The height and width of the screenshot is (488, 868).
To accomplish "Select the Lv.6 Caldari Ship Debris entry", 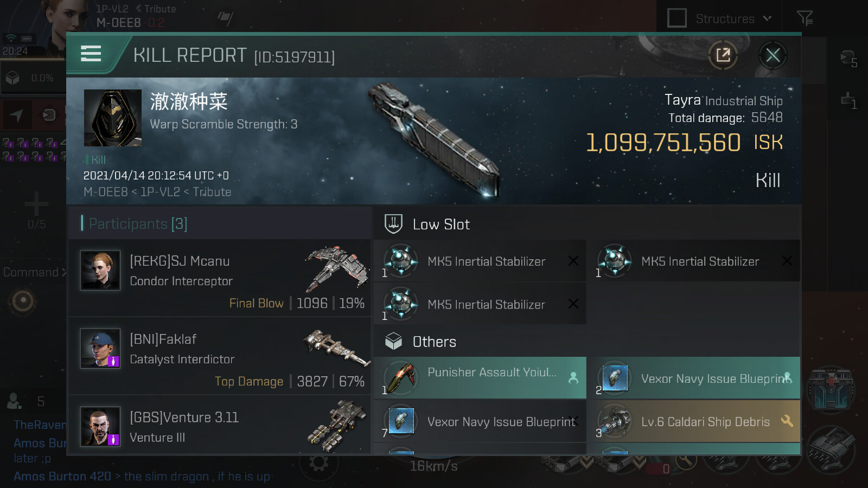I will click(x=694, y=421).
